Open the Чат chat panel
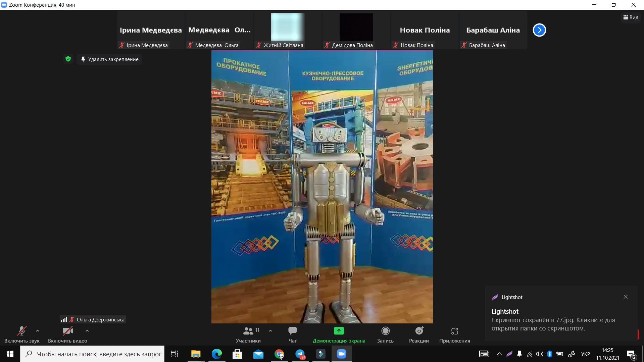644x362 pixels. click(293, 334)
